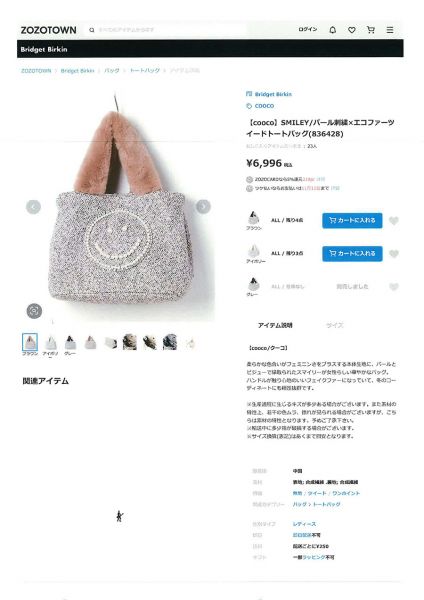This screenshot has width=424, height=600.
Task: Open the hamburger menu icon
Action: pyautogui.click(x=390, y=30)
